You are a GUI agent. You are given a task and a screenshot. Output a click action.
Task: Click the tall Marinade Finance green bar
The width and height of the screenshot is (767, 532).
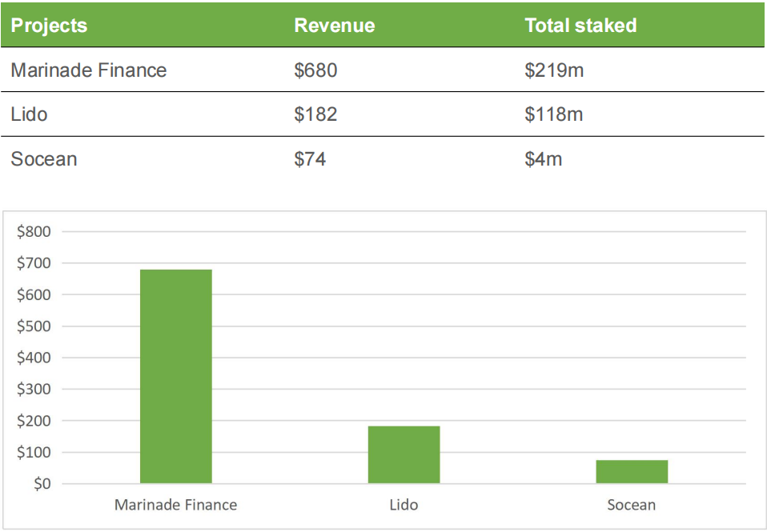click(x=176, y=376)
